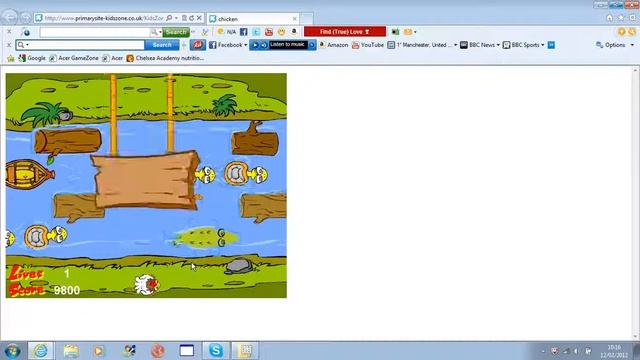Viewport: 640px width, 360px height.
Task: Click the browser Forward arrow
Action: coord(26,18)
